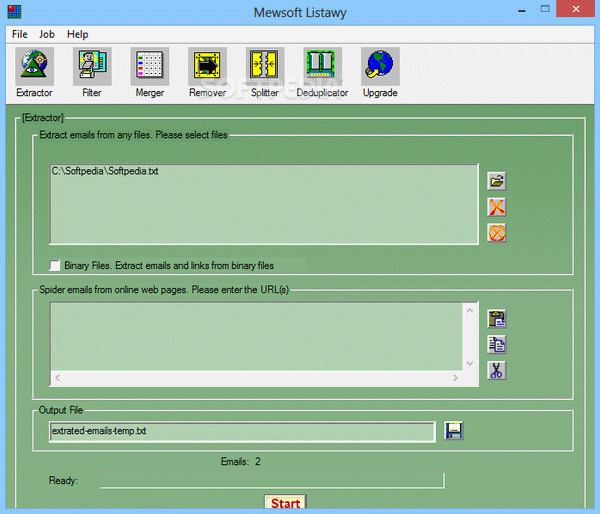600x514 pixels.
Task: Start the email extraction
Action: point(285,503)
